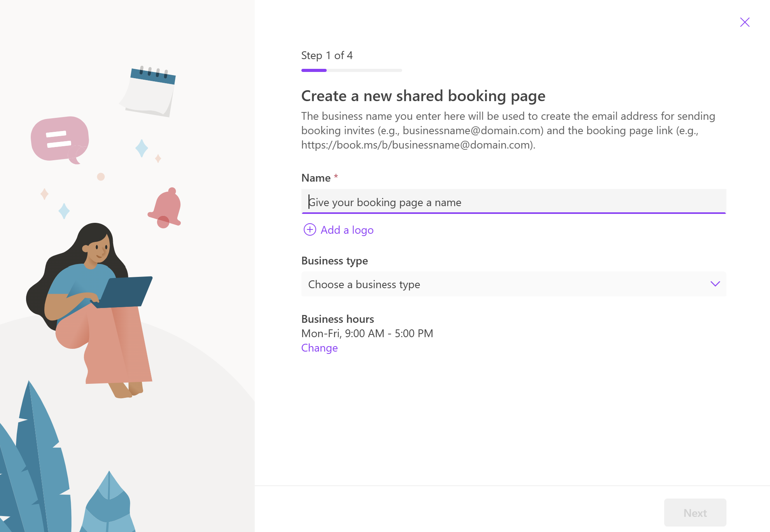Click the Mon-Fri 9:00 AM - 5:00 PM text

367,333
